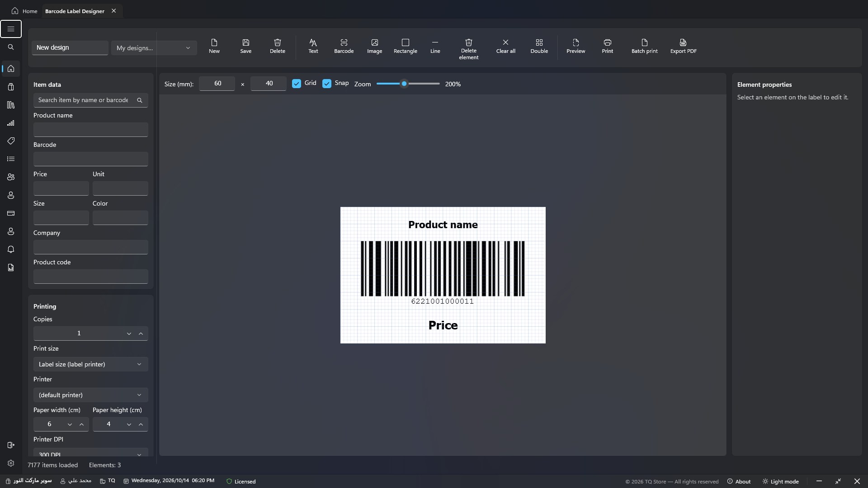Add a Line element

click(x=435, y=46)
